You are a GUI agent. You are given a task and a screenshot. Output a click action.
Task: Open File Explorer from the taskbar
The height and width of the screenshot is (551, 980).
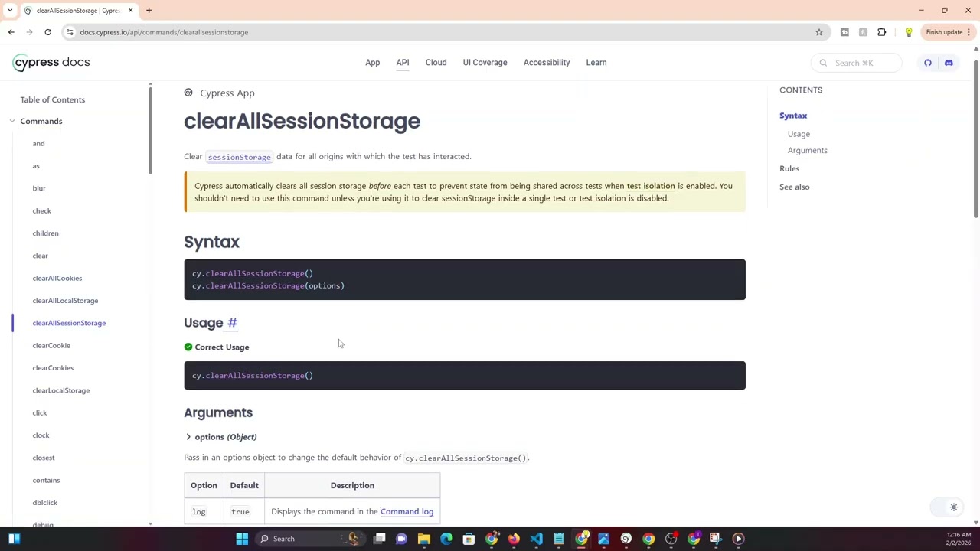point(424,539)
